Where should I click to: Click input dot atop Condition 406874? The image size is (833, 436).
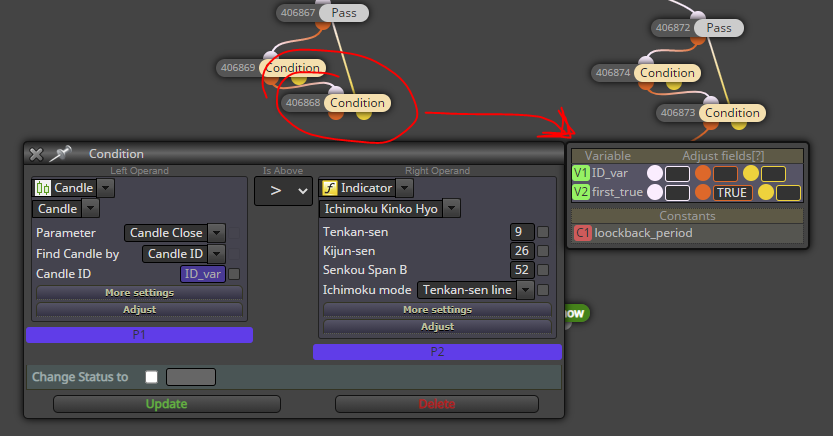pos(646,60)
